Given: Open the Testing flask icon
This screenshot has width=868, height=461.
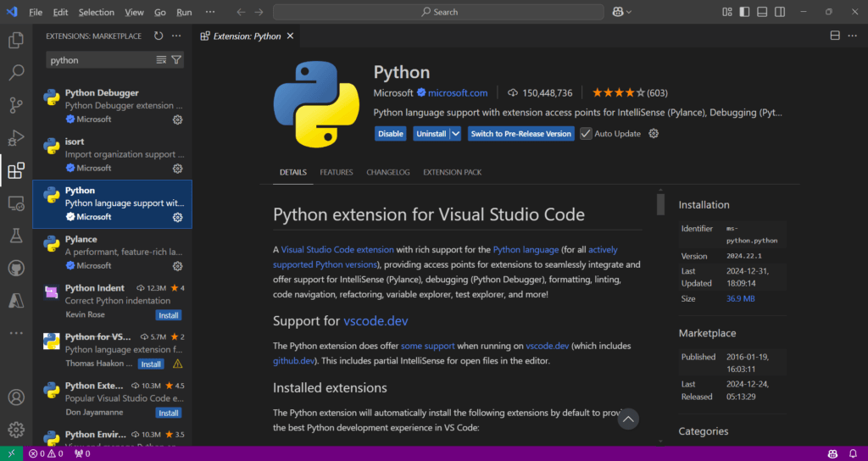Looking at the screenshot, I should pyautogui.click(x=16, y=236).
